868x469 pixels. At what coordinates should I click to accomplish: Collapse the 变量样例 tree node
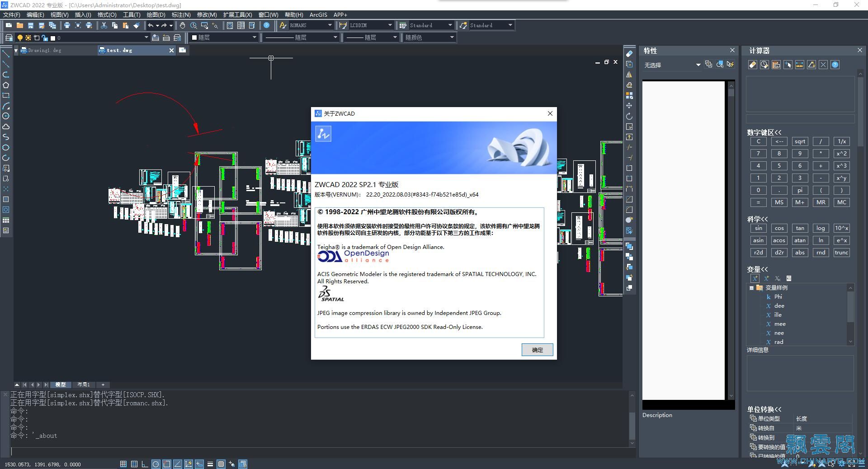pos(751,288)
